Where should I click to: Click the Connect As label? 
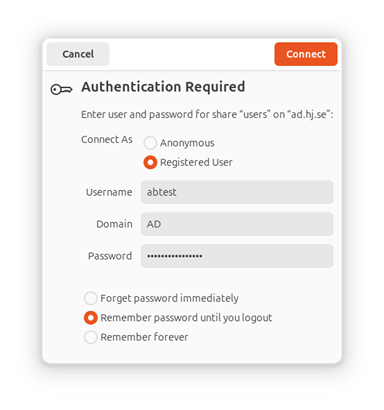[x=107, y=139]
